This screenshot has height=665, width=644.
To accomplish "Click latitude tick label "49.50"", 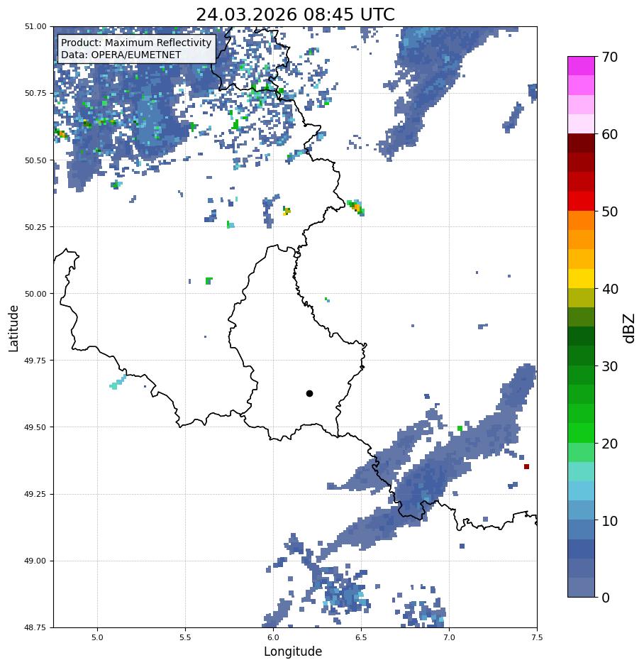I will pyautogui.click(x=35, y=427).
